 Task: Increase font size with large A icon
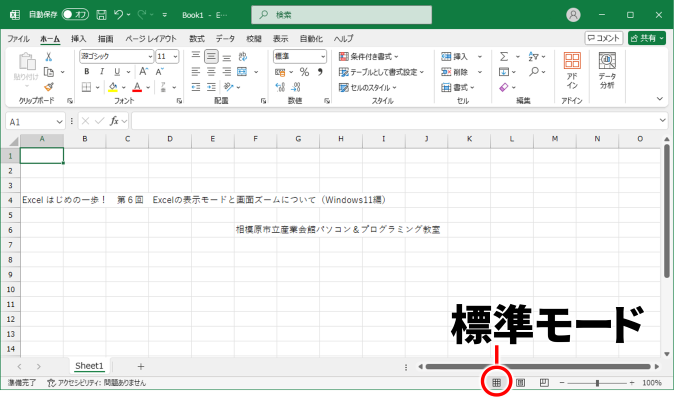(144, 72)
